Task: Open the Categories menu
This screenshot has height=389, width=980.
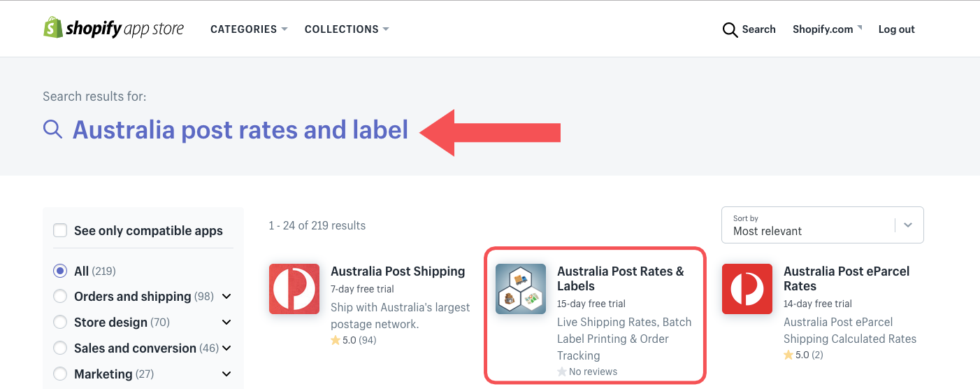Action: (249, 29)
